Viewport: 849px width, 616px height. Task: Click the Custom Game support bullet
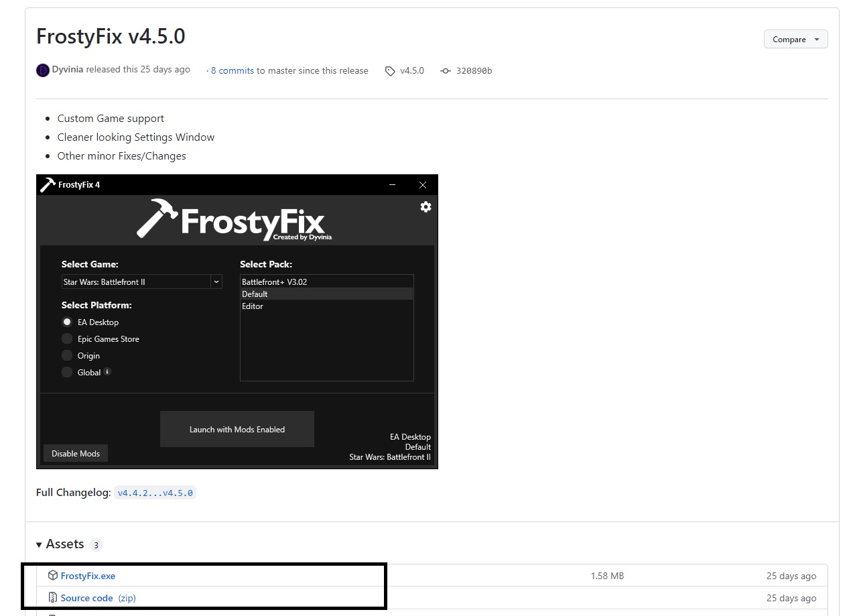click(x=111, y=119)
